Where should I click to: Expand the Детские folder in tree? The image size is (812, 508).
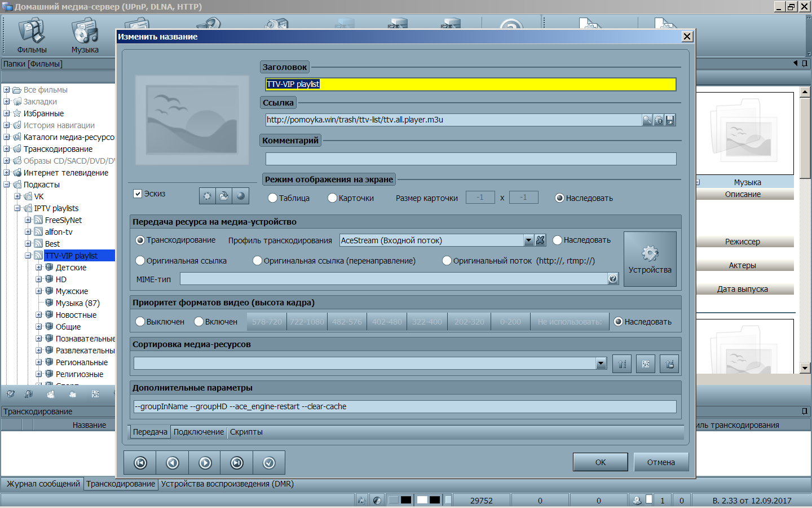coord(39,268)
